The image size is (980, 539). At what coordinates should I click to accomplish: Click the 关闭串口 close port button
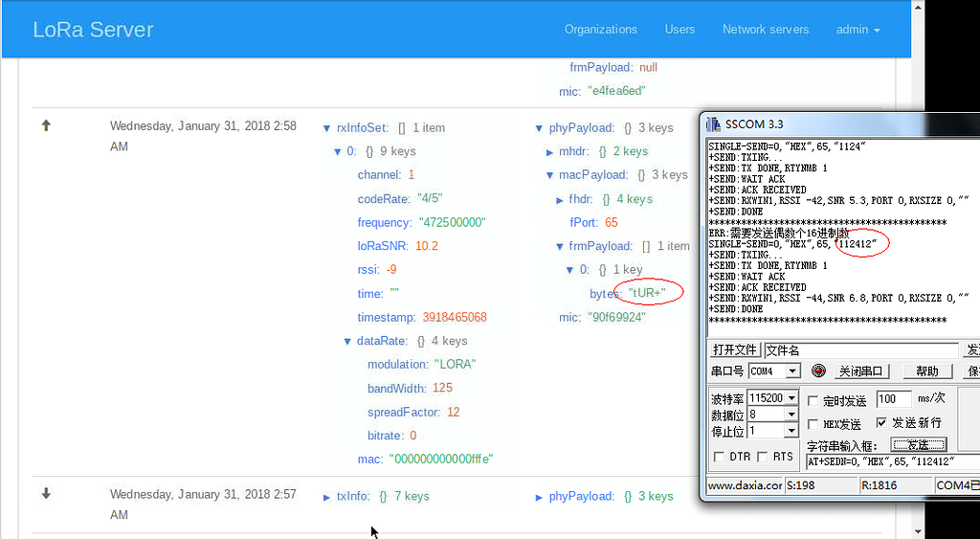tap(861, 371)
